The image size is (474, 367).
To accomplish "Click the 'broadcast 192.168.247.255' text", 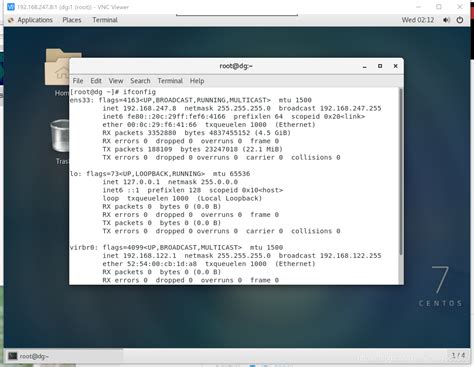I will coord(330,109).
